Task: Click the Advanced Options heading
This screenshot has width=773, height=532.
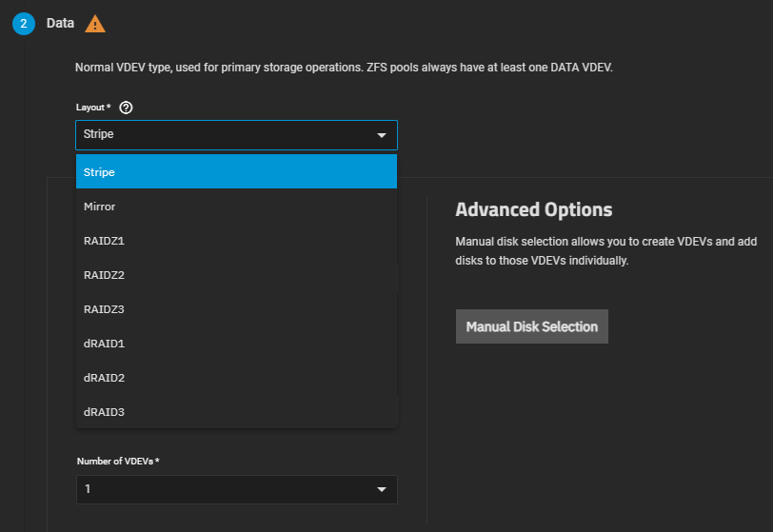Action: point(533,209)
